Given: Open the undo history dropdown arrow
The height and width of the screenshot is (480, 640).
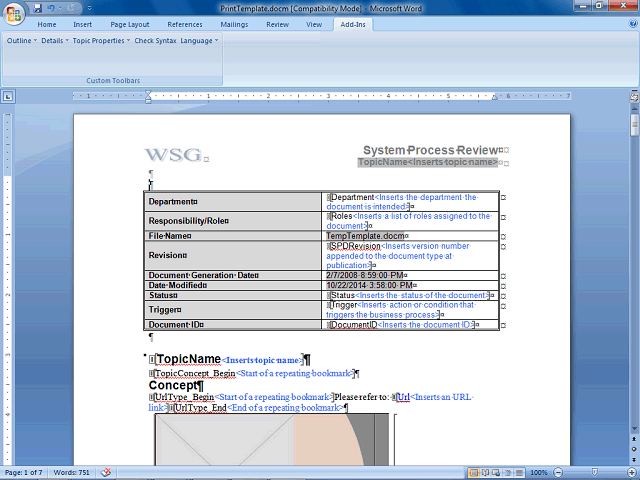Looking at the screenshot, I should click(x=60, y=8).
